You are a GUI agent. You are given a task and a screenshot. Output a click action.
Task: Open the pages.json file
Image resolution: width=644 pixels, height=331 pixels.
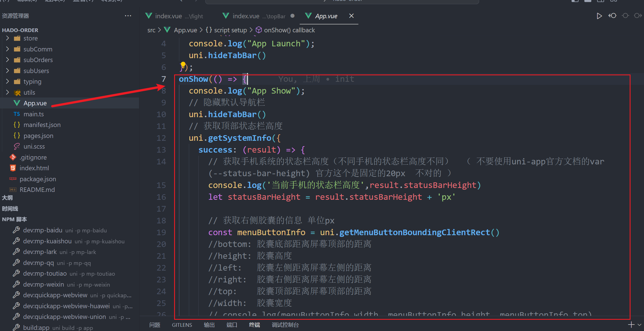[38, 136]
